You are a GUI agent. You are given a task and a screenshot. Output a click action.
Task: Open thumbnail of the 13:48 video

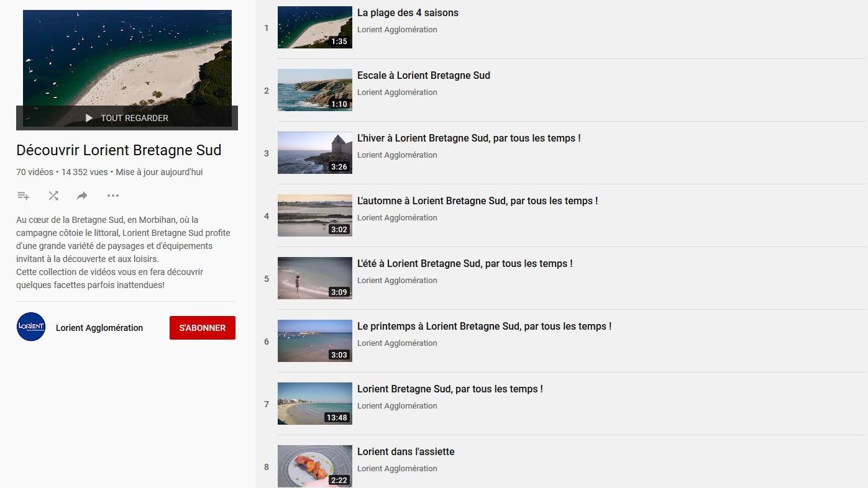click(315, 404)
